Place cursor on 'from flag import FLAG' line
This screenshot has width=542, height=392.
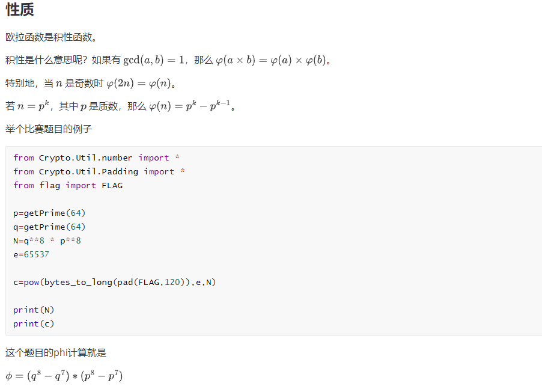68,185
